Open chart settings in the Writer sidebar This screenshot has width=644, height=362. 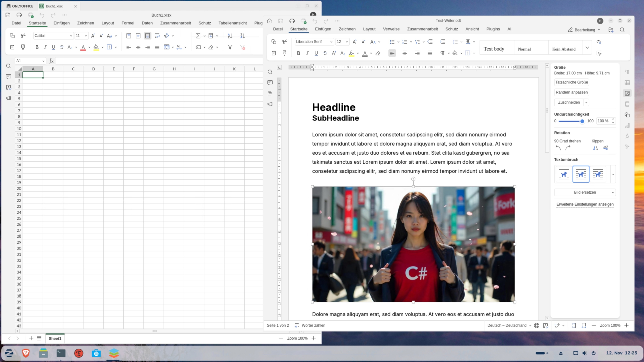(627, 125)
